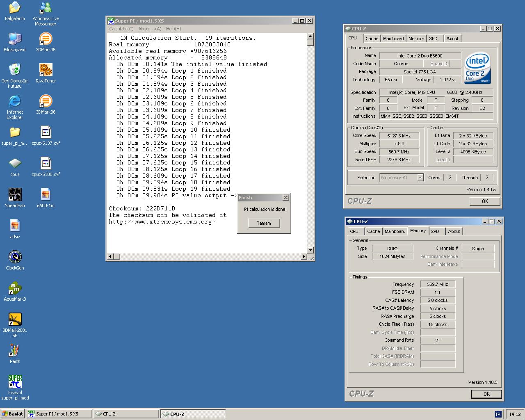
Task: Switch to About tab in lower CPU-Z
Action: click(x=454, y=231)
